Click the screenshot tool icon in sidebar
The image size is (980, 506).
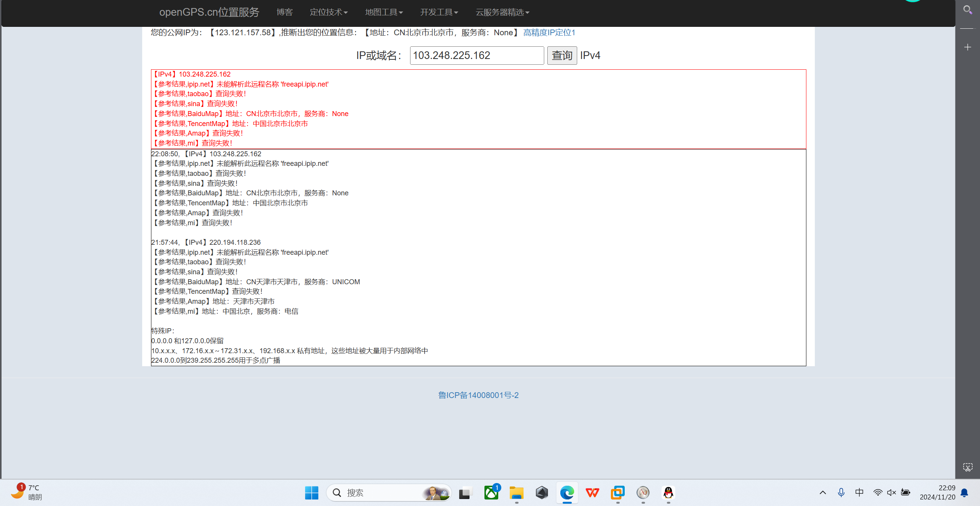(967, 467)
